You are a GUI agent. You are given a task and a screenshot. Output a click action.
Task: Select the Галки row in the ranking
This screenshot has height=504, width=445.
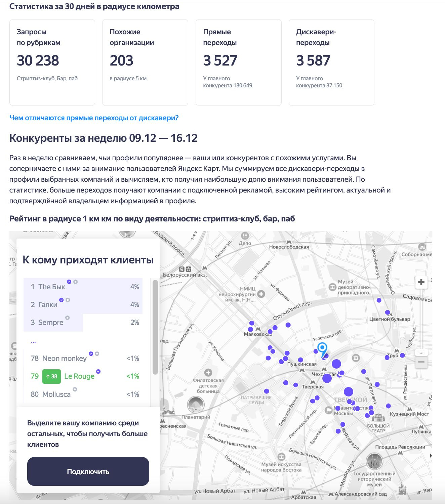point(83,304)
